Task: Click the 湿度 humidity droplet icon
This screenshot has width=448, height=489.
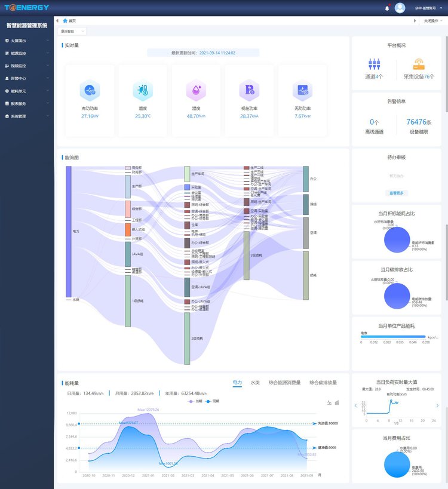Action: [195, 90]
